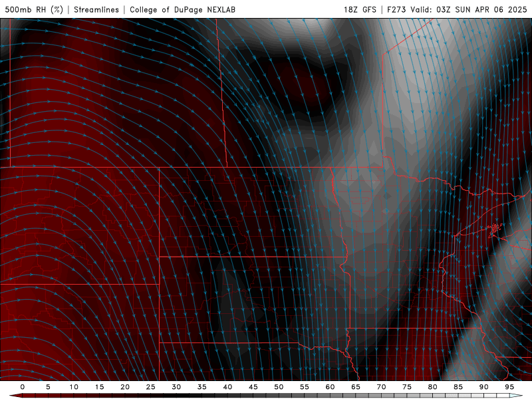Click the colorbar label "65"
The height and width of the screenshot is (399, 532).
(355, 387)
